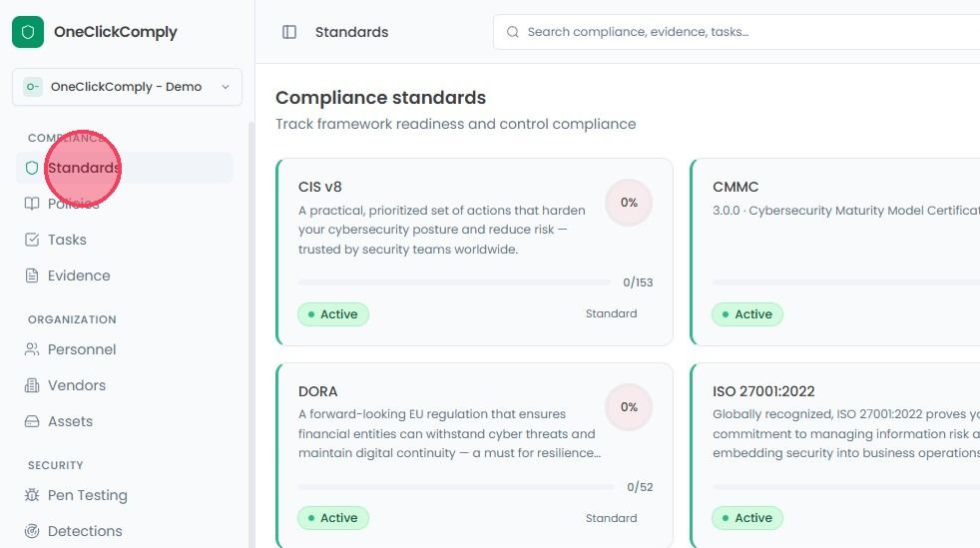Click the Personnel people icon
The width and height of the screenshot is (980, 548).
coord(32,349)
